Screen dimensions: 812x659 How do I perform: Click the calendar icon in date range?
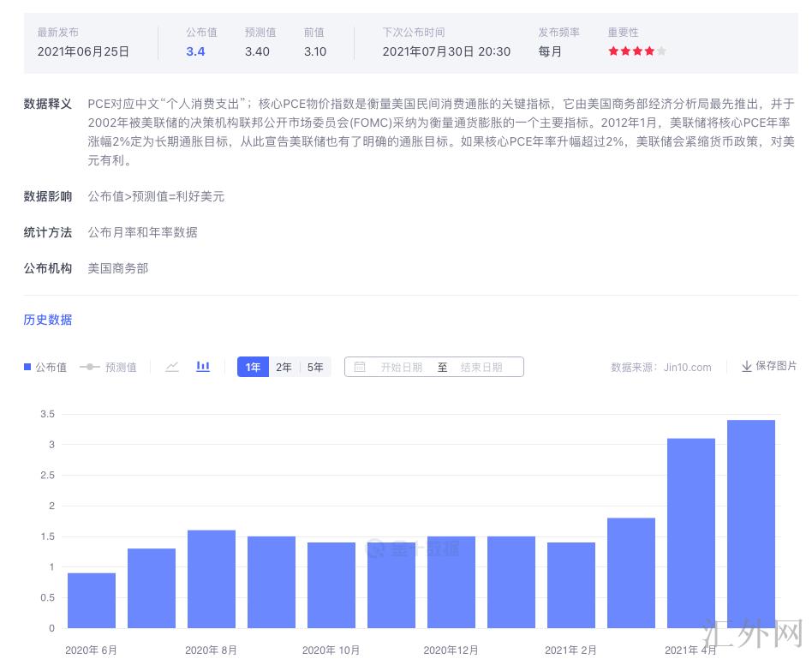point(360,367)
